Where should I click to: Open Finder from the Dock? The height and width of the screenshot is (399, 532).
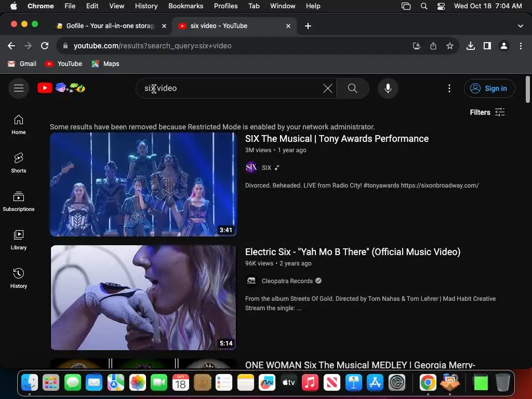click(30, 383)
